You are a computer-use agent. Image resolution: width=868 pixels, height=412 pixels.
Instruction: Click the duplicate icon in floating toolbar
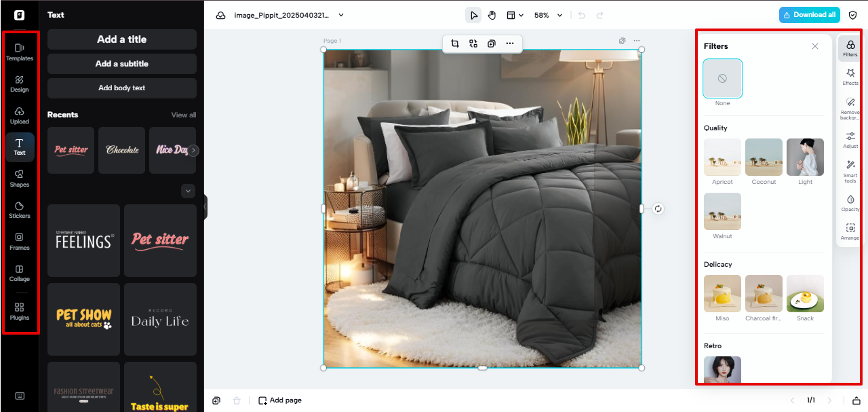[x=492, y=43]
